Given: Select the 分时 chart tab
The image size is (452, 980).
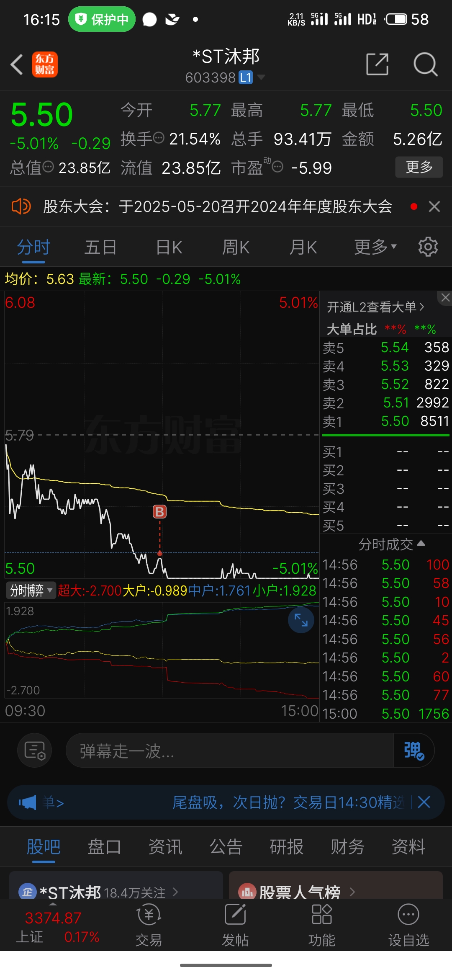Looking at the screenshot, I should 33,247.
